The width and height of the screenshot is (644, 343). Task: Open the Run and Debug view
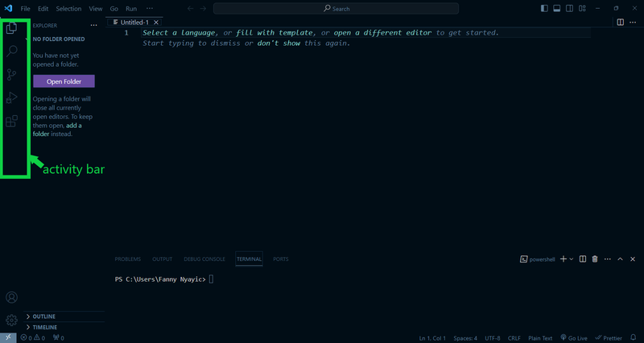click(11, 97)
